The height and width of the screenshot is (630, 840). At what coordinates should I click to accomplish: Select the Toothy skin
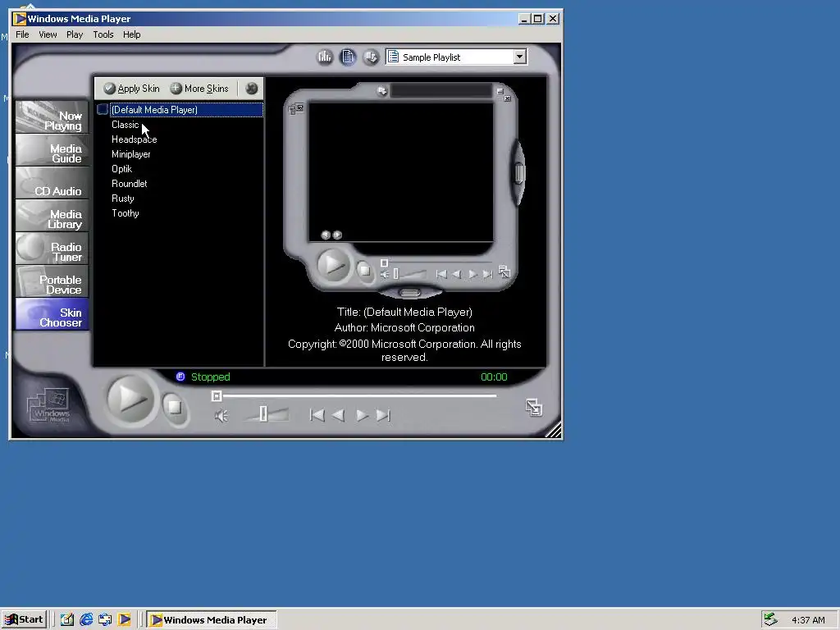click(x=125, y=213)
